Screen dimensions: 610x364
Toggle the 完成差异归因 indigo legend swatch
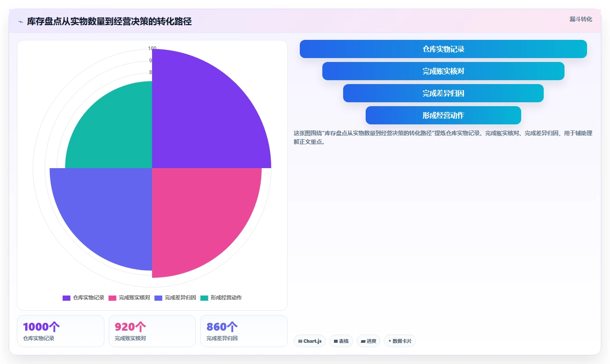[x=158, y=298]
